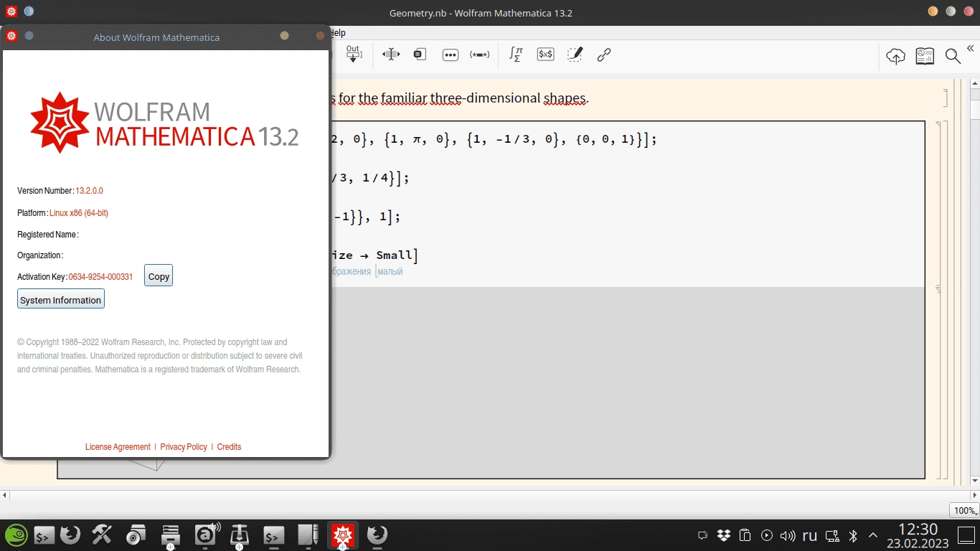Click the magnifier search icon in toolbar

(953, 56)
